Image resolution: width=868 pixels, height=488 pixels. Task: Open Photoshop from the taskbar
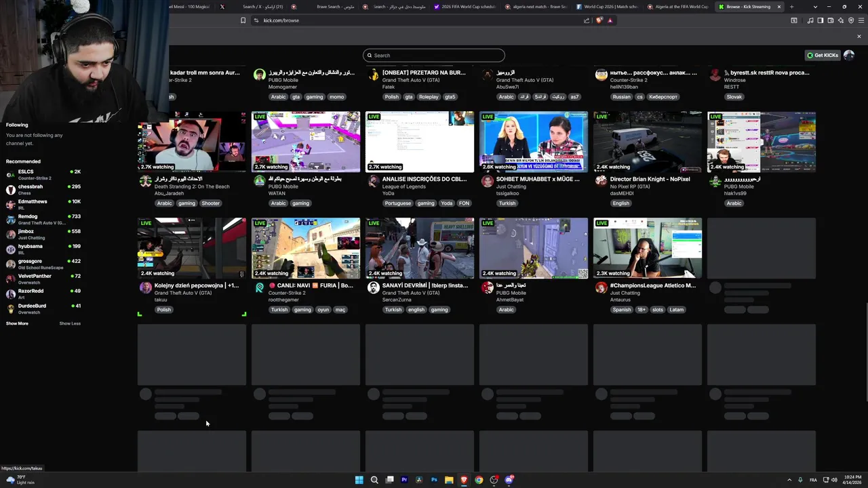click(x=434, y=480)
